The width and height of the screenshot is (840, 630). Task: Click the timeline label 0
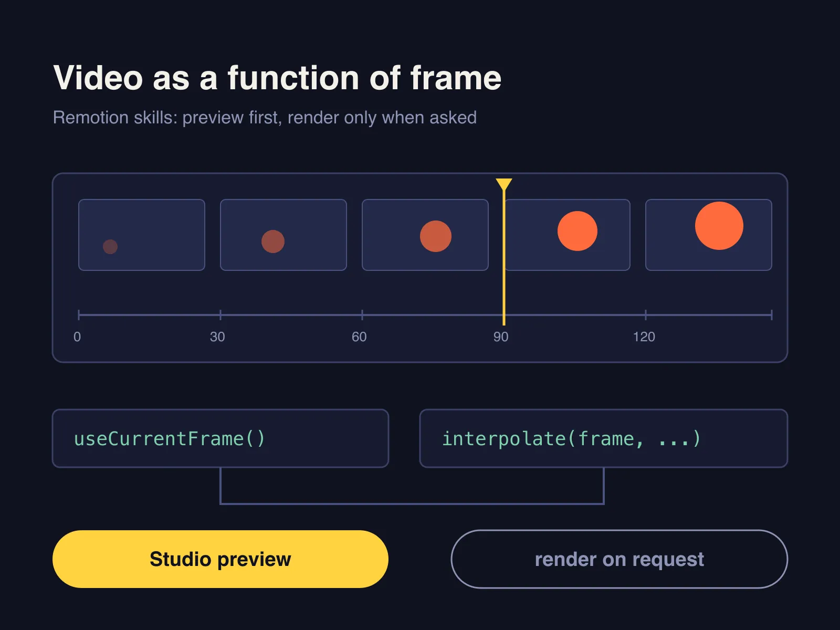click(x=77, y=337)
